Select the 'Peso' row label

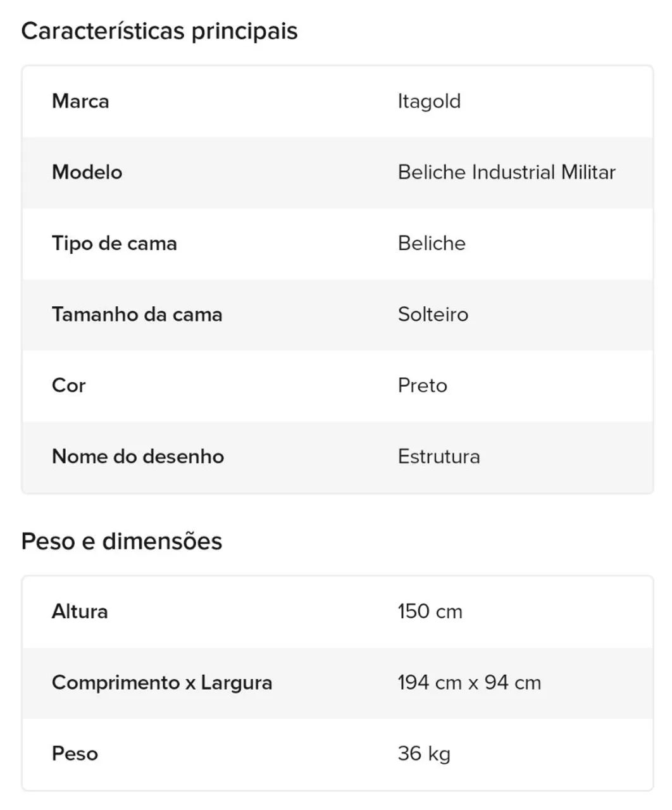(75, 754)
